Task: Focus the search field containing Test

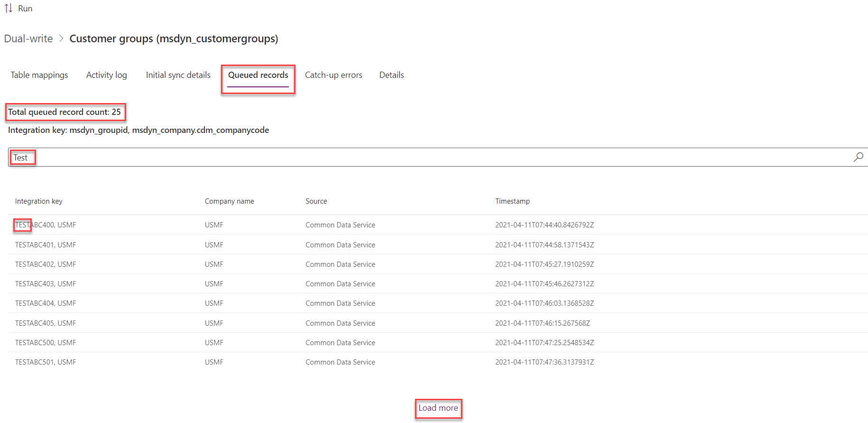Action: [438, 157]
